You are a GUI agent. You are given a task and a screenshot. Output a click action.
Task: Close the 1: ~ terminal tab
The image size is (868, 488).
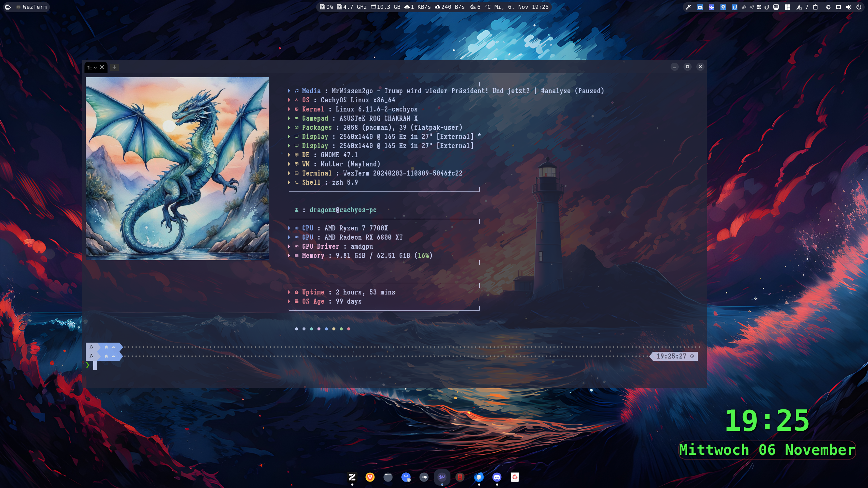(x=102, y=67)
